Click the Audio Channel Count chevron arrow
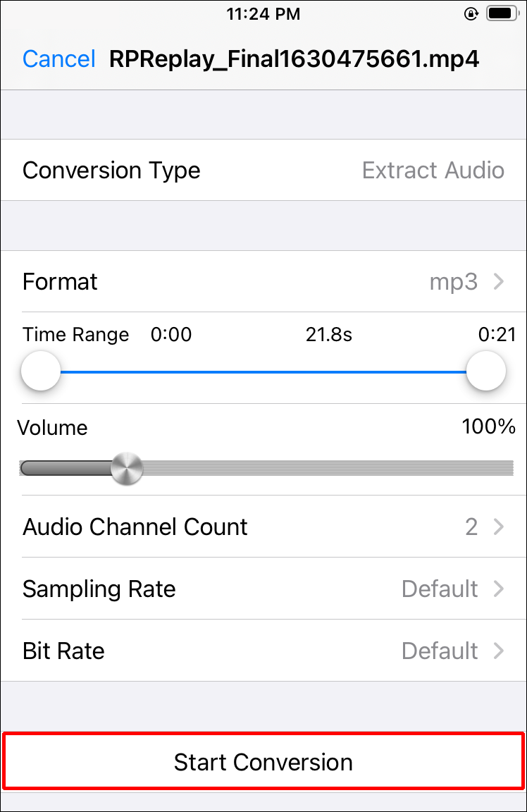The height and width of the screenshot is (812, 527). (499, 527)
